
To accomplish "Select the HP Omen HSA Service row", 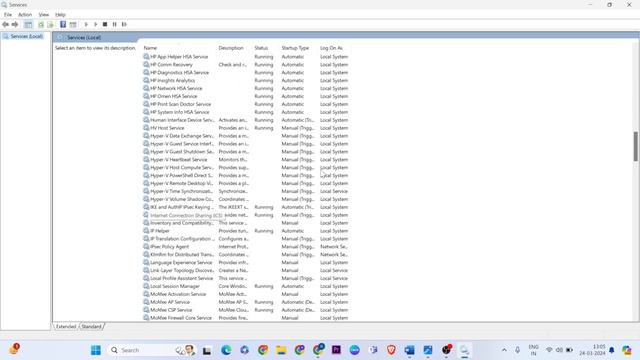I will [247, 96].
